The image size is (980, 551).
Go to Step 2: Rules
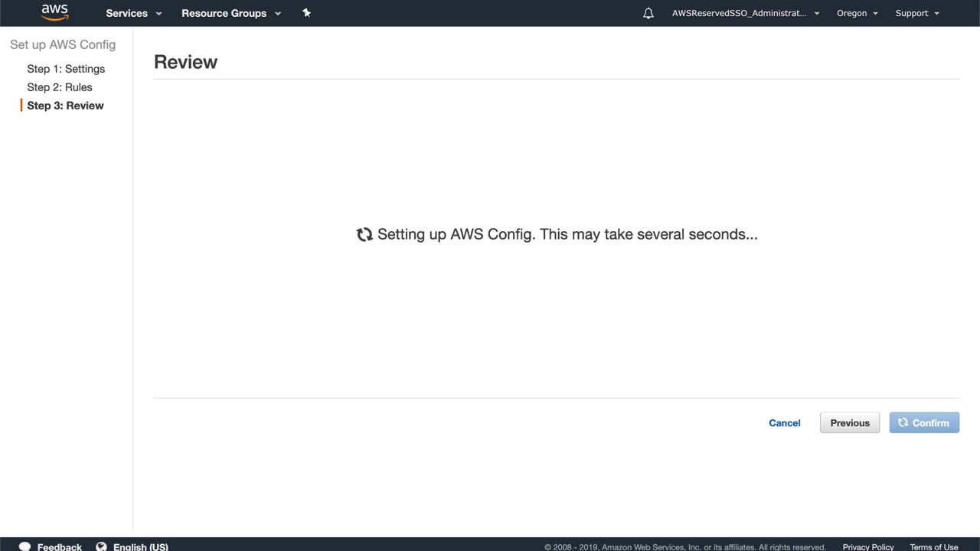(60, 87)
